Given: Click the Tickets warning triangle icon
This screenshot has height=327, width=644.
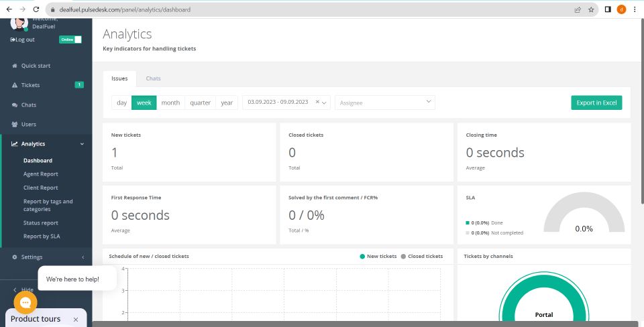Looking at the screenshot, I should tap(15, 85).
